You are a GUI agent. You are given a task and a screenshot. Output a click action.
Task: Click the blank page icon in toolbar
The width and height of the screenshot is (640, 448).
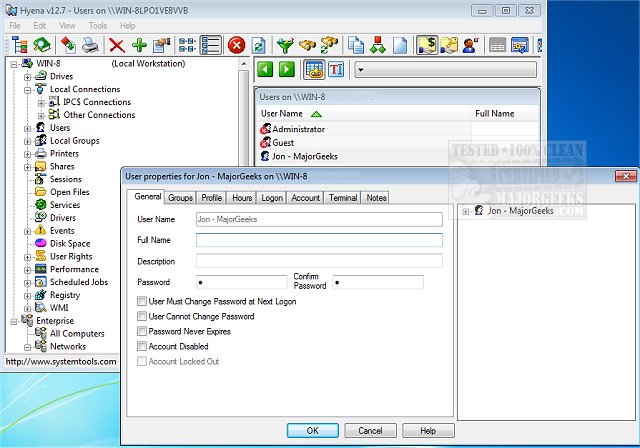400,45
